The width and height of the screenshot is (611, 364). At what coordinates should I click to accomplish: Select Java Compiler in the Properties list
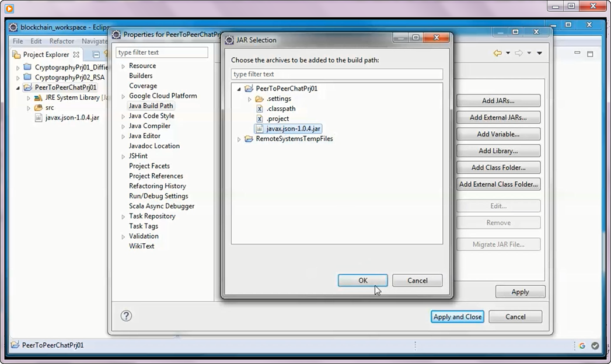point(150,125)
